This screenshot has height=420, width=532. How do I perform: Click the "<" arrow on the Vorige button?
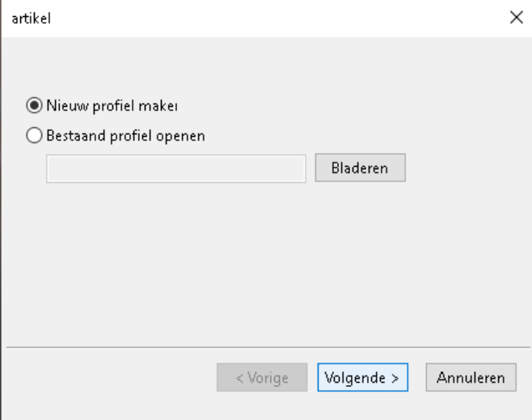coord(238,378)
